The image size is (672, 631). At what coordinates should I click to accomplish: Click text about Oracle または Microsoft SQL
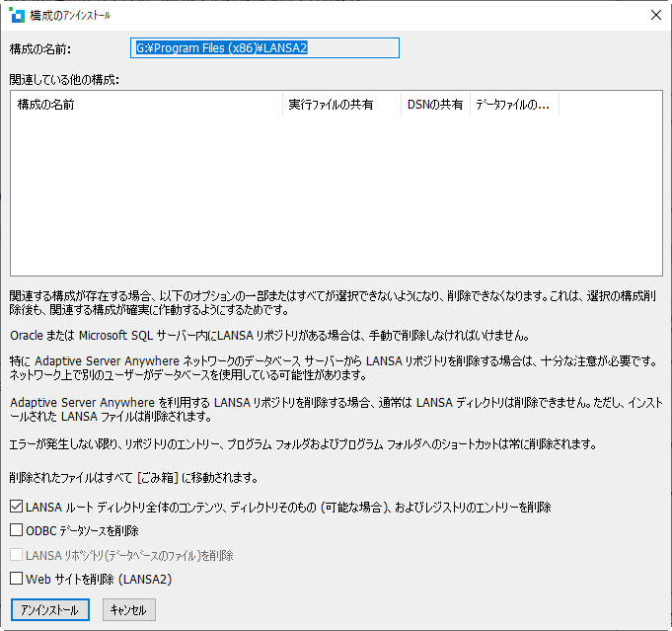[x=269, y=335]
